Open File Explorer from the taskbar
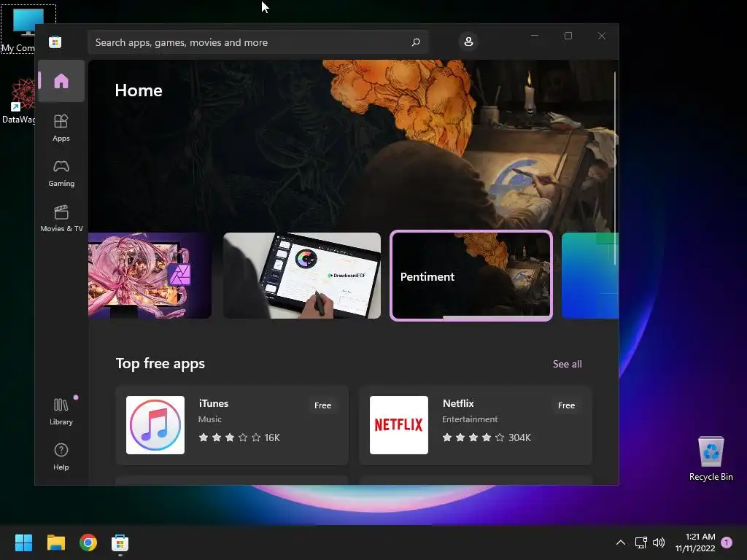 point(55,542)
